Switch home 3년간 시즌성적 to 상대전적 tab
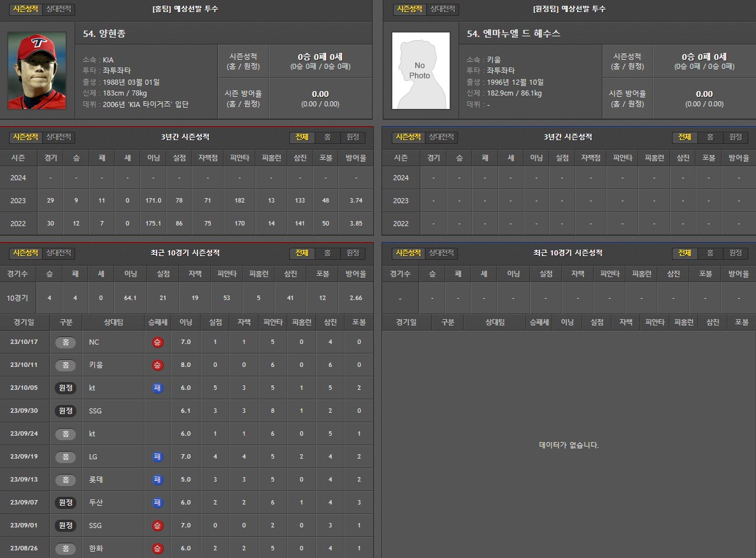 tap(59, 137)
